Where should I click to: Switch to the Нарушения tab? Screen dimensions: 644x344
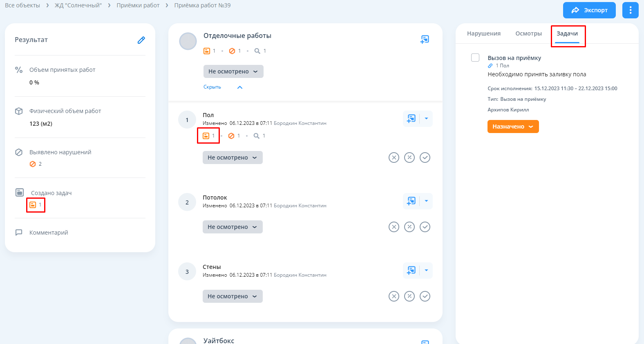[483, 33]
